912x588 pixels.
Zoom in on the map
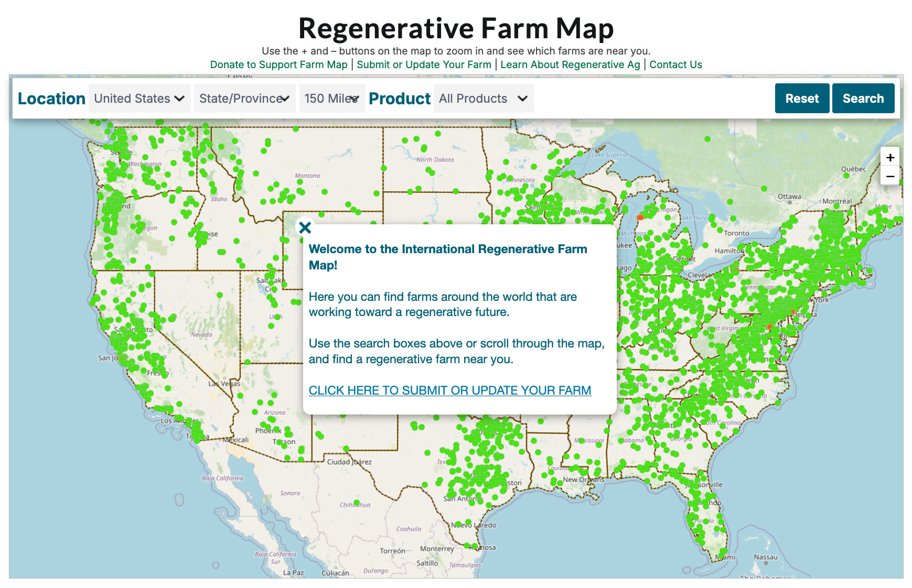pos(890,157)
